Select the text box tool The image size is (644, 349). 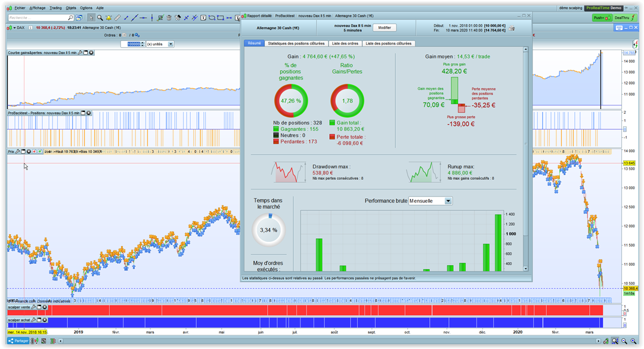203,18
